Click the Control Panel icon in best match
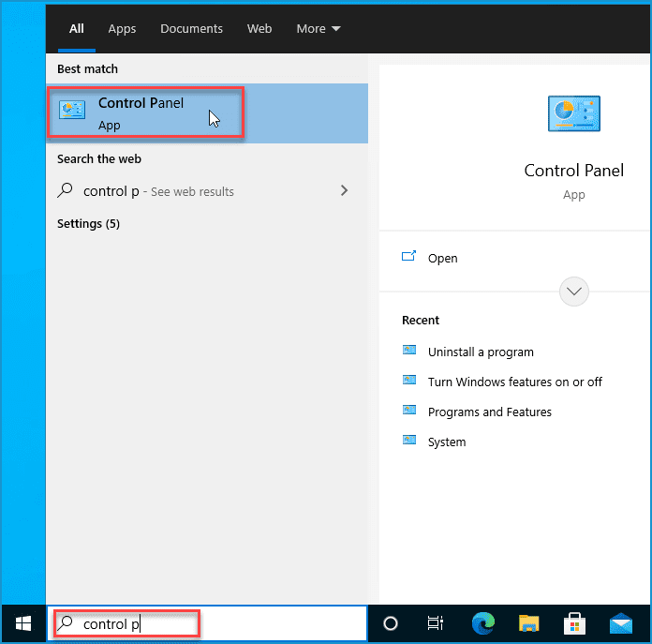The width and height of the screenshot is (652, 644). coord(72,110)
